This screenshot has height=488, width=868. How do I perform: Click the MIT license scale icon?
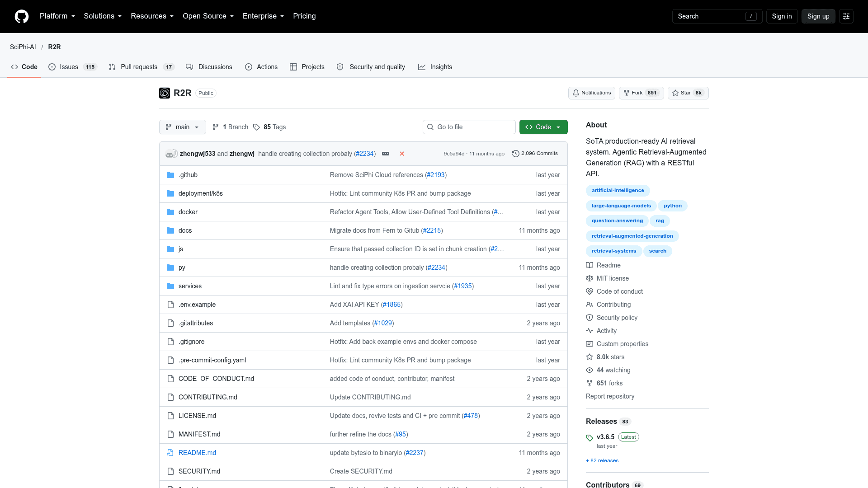pos(590,278)
